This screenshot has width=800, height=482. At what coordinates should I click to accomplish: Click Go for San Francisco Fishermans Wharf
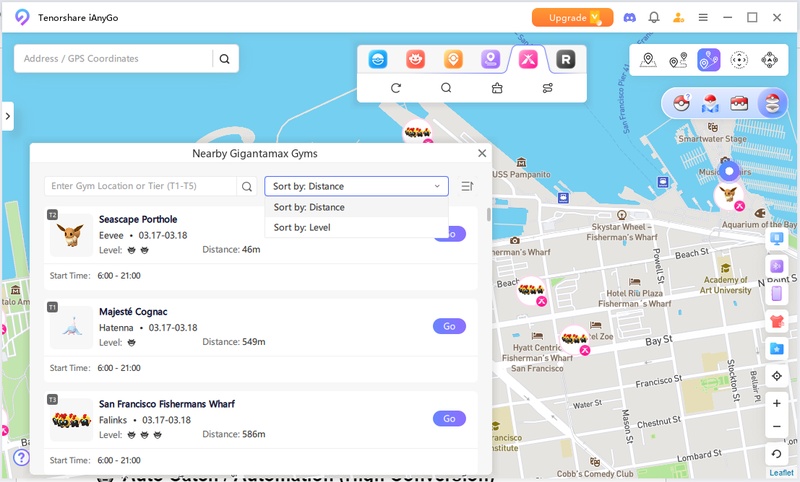point(449,418)
